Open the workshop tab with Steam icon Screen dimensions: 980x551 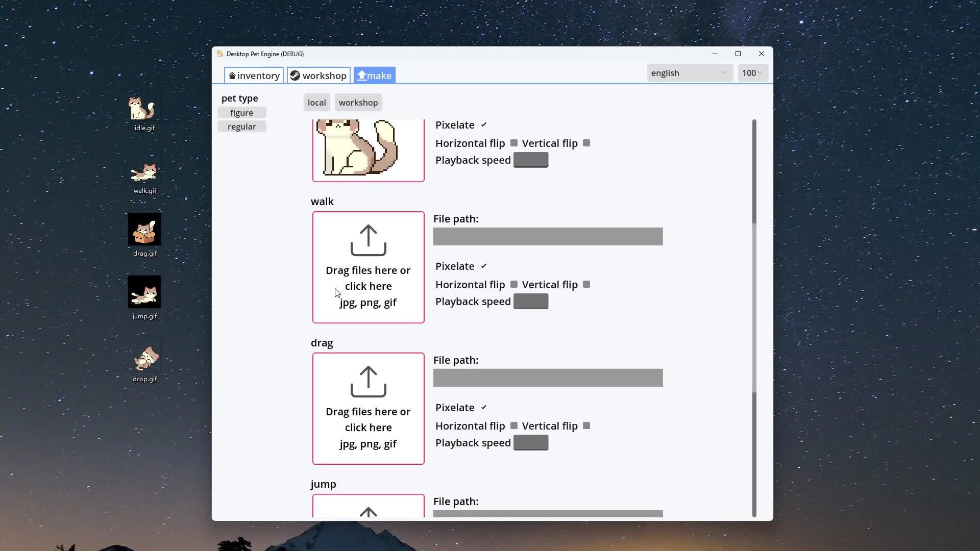pyautogui.click(x=318, y=76)
